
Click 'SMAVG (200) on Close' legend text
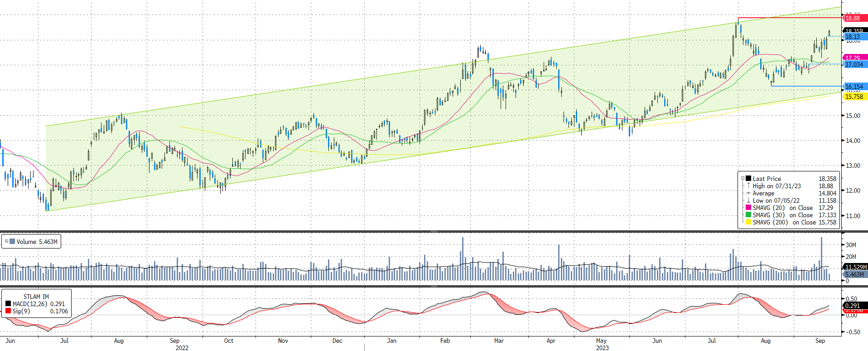point(784,222)
